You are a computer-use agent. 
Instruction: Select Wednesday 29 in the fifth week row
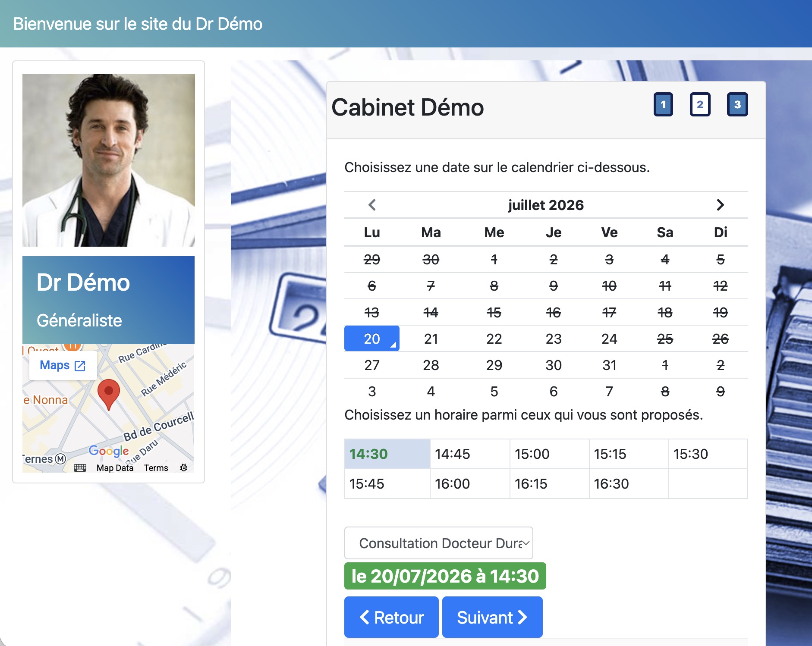point(494,365)
